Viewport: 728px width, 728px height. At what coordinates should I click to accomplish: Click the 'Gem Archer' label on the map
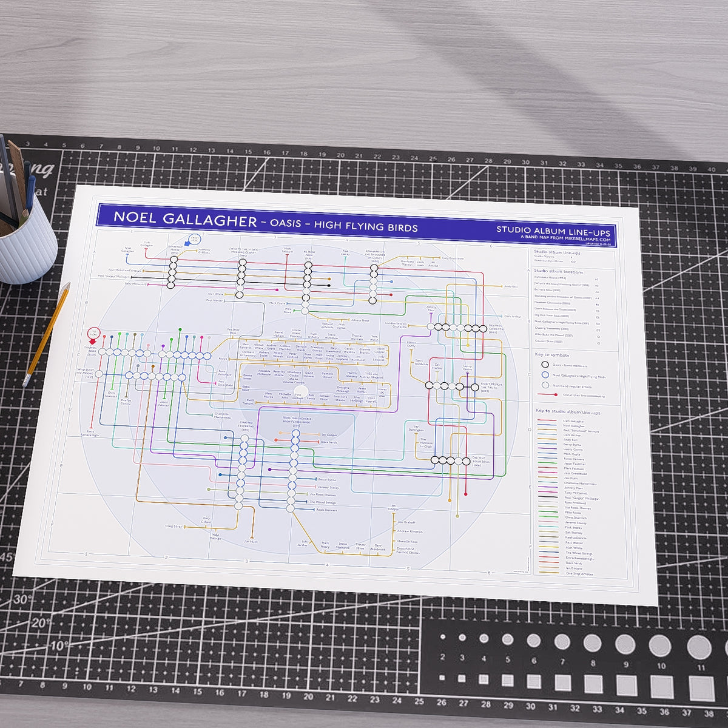[x=513, y=316]
